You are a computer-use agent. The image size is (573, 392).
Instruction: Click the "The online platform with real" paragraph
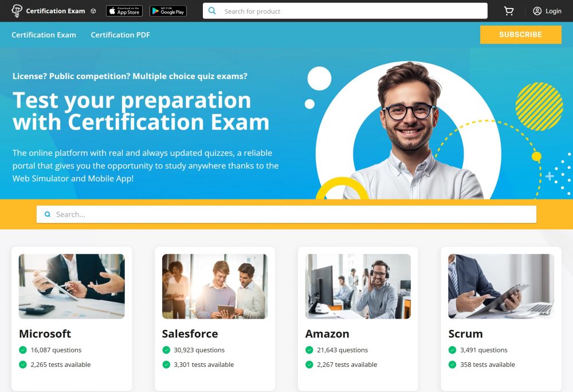pos(146,166)
